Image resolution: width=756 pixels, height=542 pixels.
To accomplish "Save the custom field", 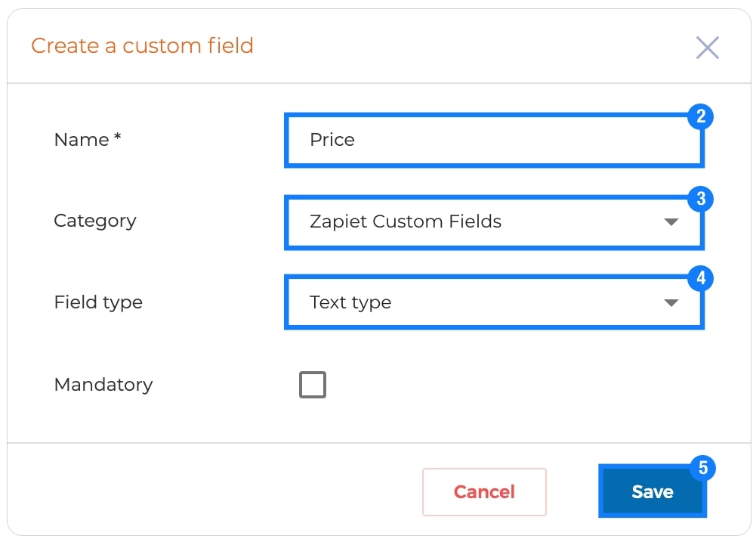I will [653, 491].
